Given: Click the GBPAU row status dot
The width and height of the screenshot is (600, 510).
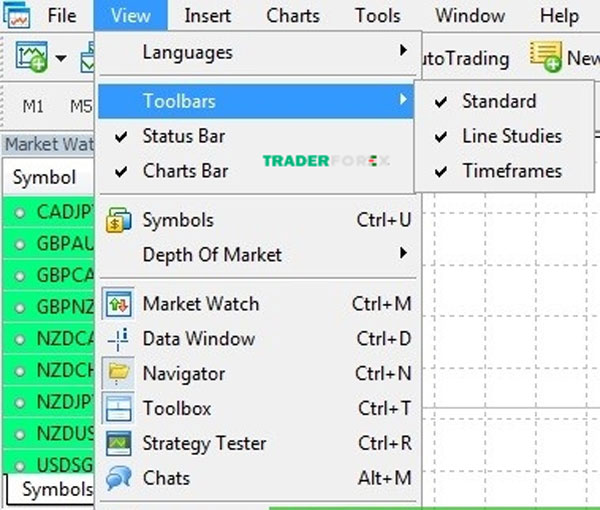Looking at the screenshot, I should click(19, 244).
